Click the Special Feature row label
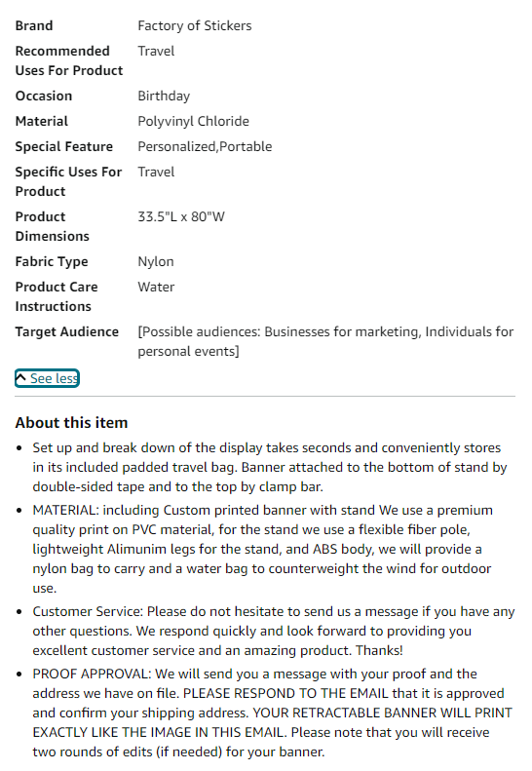Screen dimensions: 532x771 tap(64, 146)
